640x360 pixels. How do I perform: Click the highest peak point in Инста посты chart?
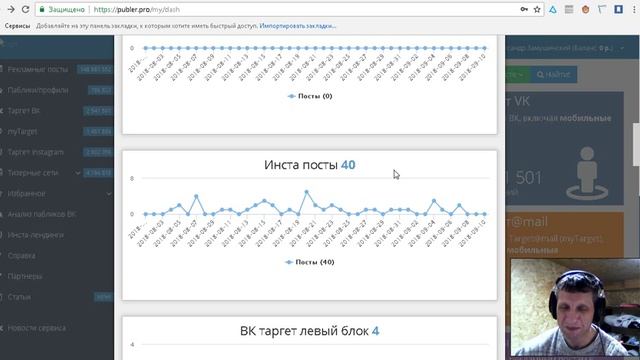coord(307,191)
